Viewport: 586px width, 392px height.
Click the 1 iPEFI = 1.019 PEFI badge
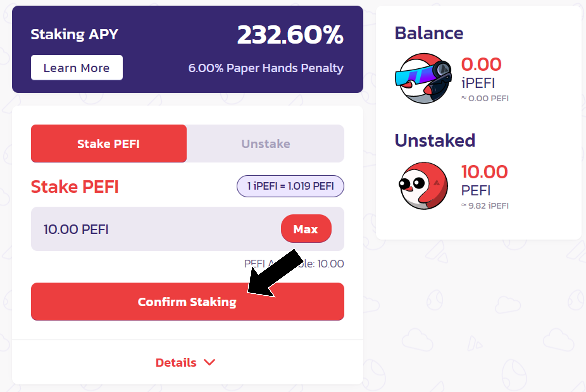point(290,186)
